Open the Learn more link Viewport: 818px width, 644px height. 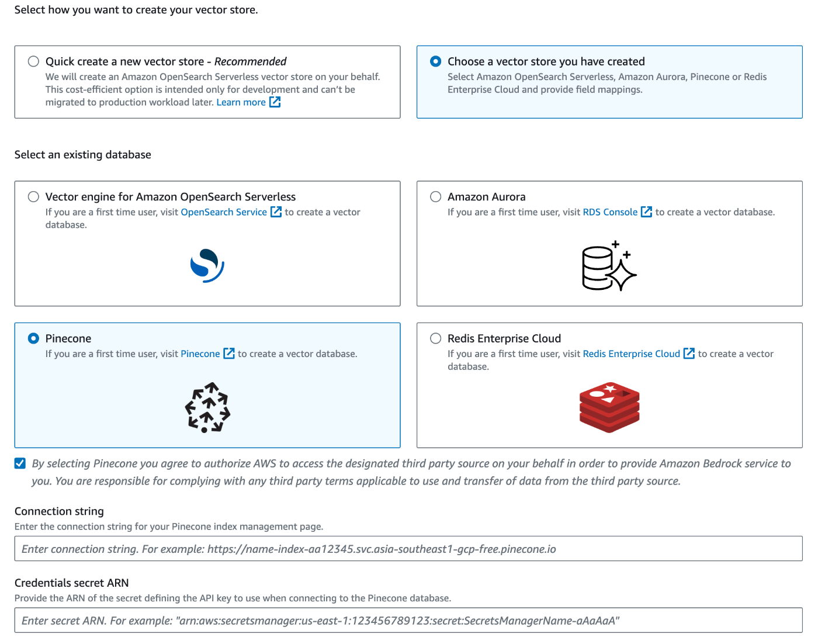click(241, 102)
